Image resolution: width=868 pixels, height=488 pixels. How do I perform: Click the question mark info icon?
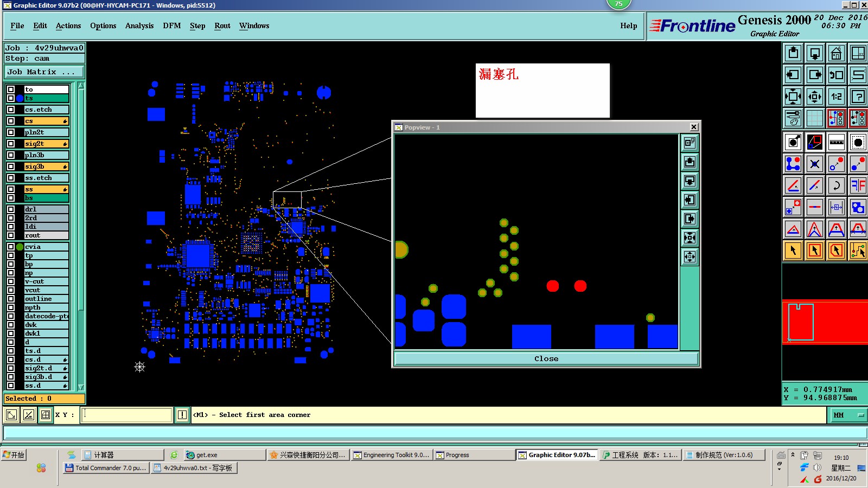click(x=858, y=97)
